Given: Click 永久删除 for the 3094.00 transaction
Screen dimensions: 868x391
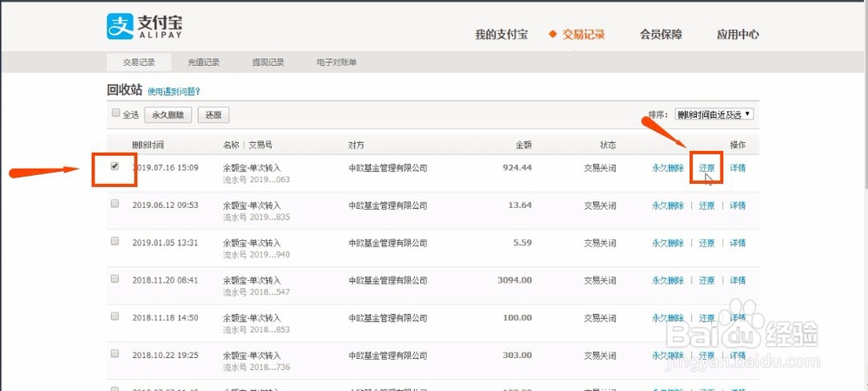Looking at the screenshot, I should pos(667,280).
